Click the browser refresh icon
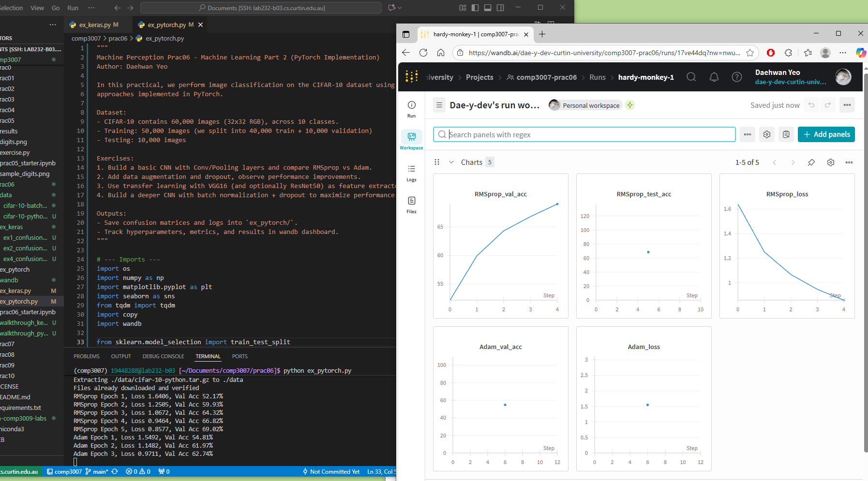 click(x=423, y=53)
